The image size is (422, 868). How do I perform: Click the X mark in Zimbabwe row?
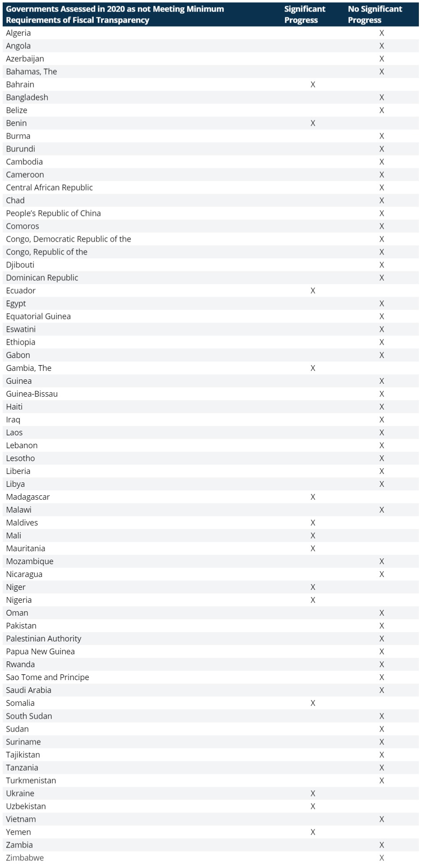[x=382, y=858]
